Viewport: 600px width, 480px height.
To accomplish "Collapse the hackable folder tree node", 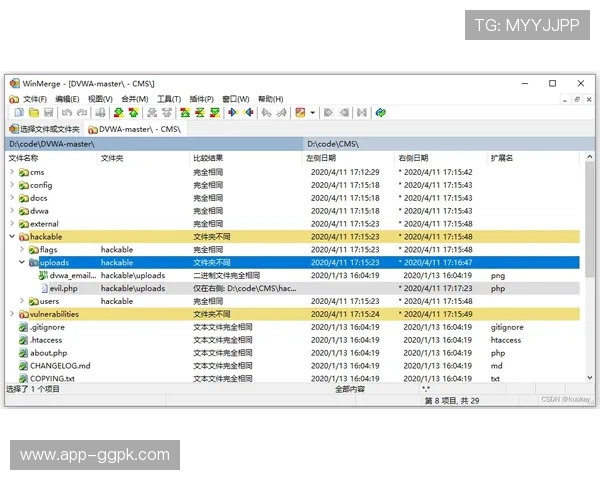I will coord(12,237).
